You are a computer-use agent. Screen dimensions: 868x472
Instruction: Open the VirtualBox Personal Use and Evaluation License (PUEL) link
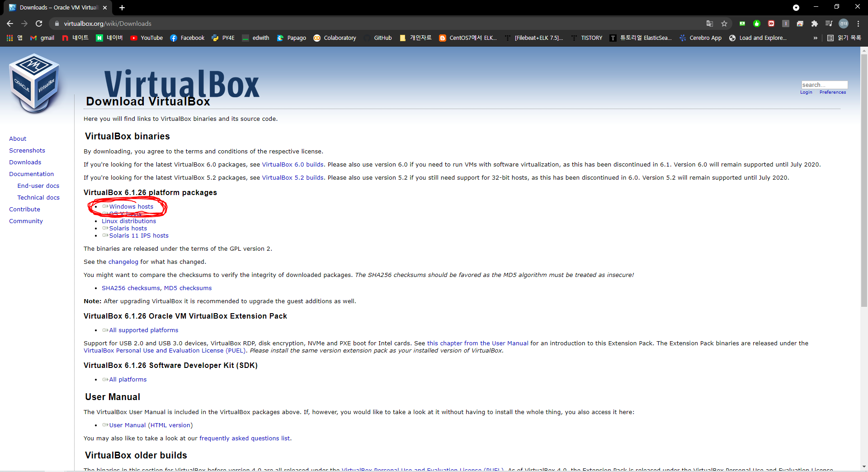click(x=165, y=351)
